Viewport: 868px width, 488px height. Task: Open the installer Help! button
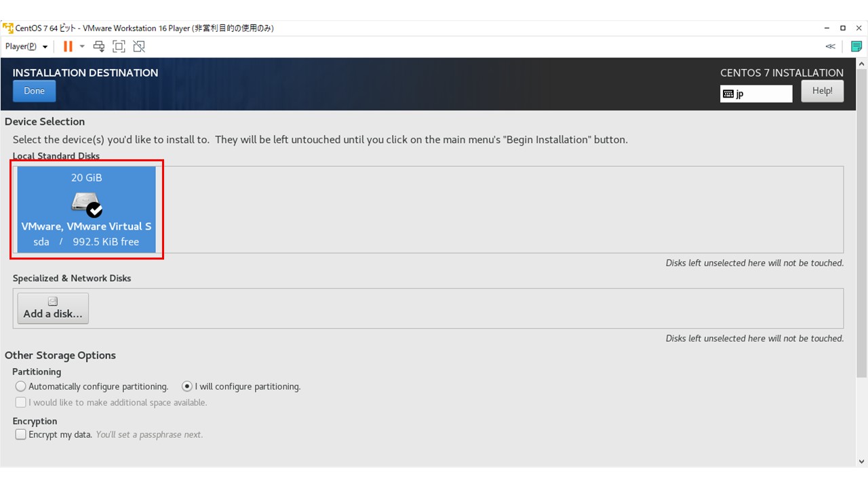coord(822,91)
